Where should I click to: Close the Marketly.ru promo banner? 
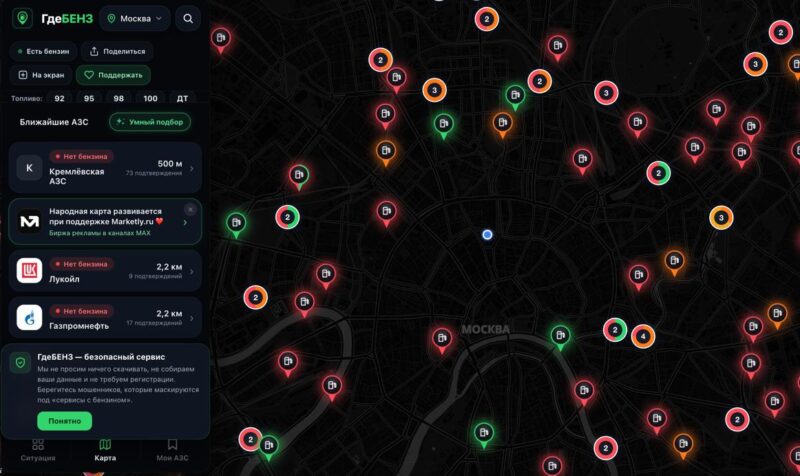pyautogui.click(x=190, y=209)
